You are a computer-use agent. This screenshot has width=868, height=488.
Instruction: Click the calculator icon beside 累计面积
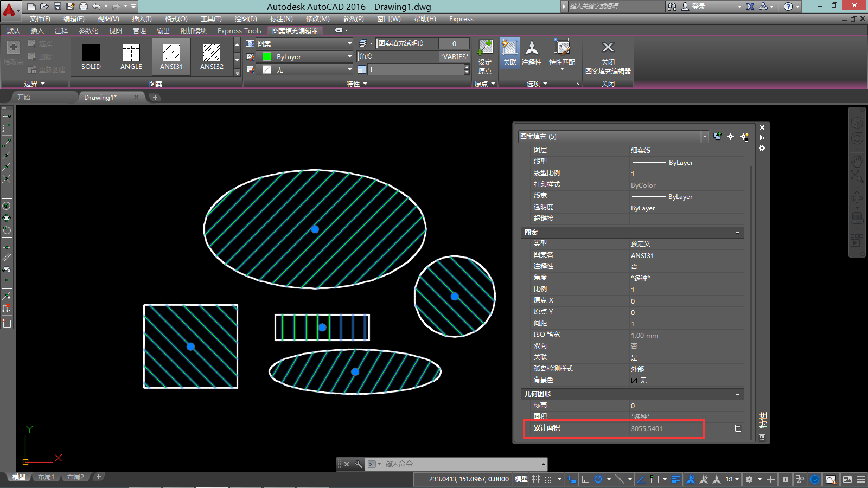(x=738, y=428)
